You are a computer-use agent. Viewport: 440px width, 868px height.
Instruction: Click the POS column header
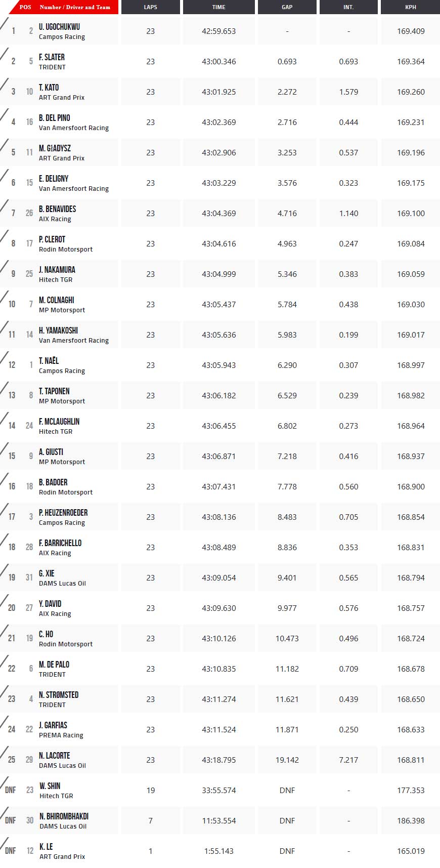(25, 7)
